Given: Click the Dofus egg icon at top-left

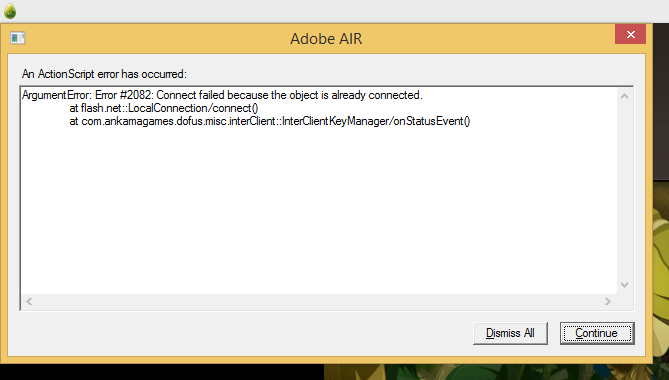Looking at the screenshot, I should 10,11.
